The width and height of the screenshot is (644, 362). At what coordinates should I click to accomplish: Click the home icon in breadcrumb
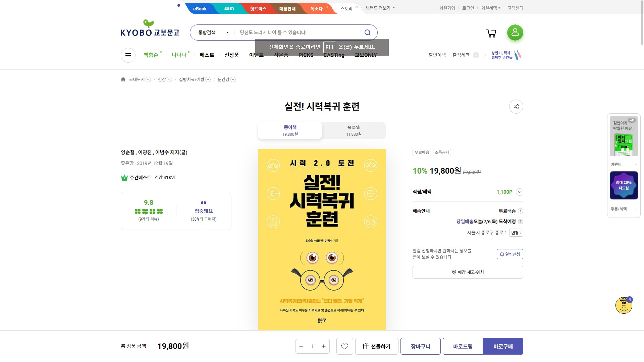pos(123,79)
